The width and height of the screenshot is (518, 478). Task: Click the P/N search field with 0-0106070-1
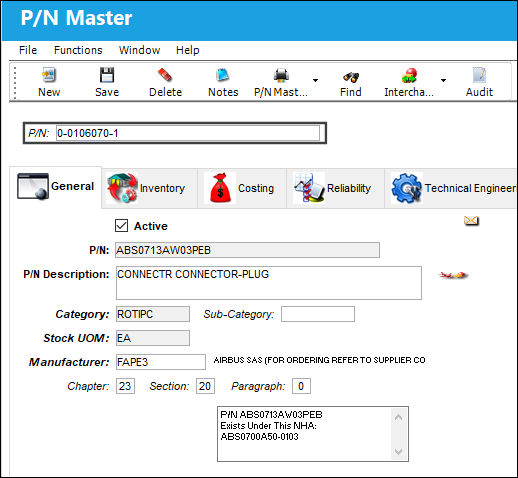tap(188, 133)
